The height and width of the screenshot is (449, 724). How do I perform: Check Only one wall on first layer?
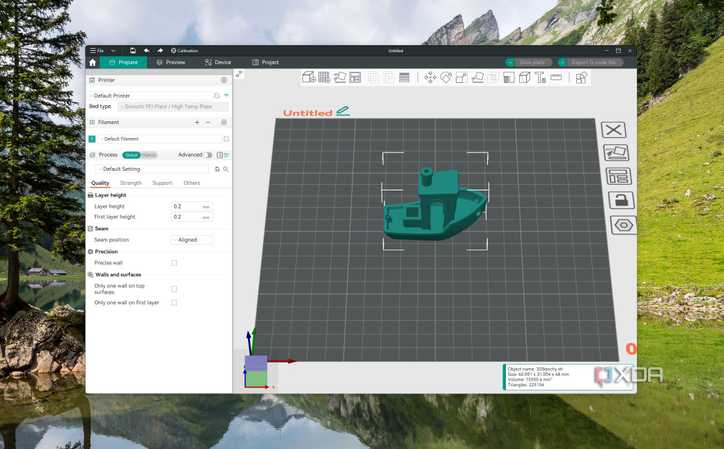(174, 303)
